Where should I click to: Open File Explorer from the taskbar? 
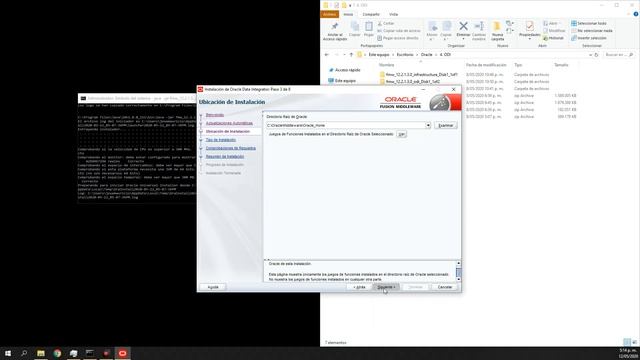coord(41,353)
